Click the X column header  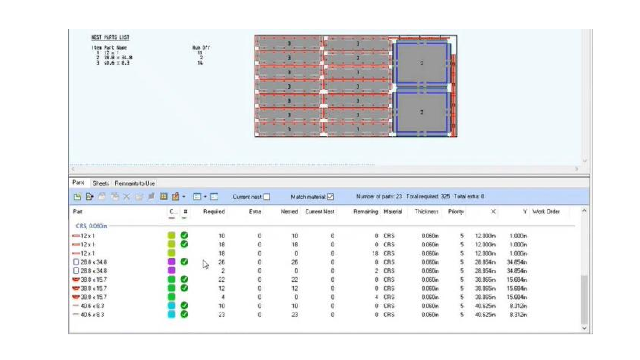493,211
